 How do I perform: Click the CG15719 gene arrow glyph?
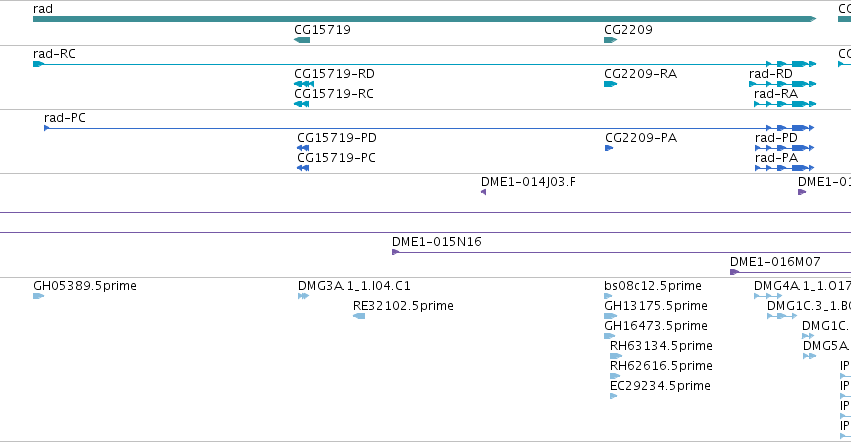tap(302, 40)
